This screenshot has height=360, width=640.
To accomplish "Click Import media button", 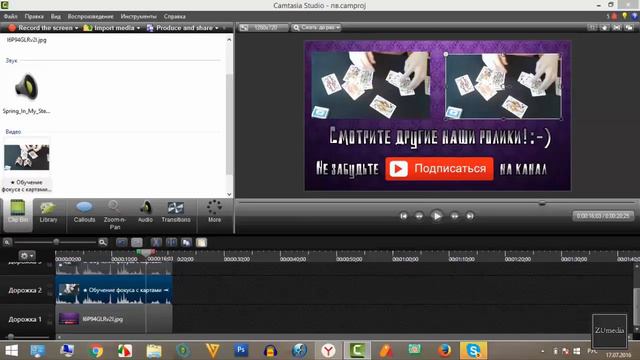I will 109,28.
